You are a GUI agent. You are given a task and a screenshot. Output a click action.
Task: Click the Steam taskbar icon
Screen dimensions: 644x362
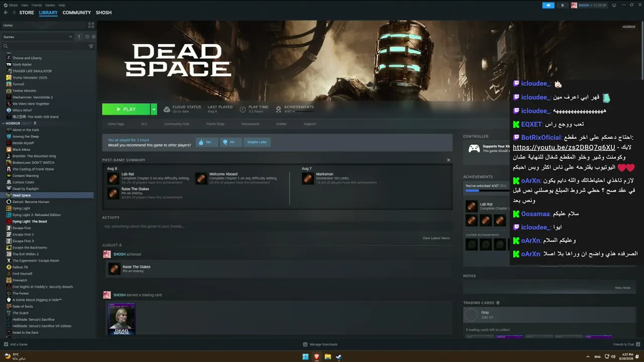(x=339, y=357)
